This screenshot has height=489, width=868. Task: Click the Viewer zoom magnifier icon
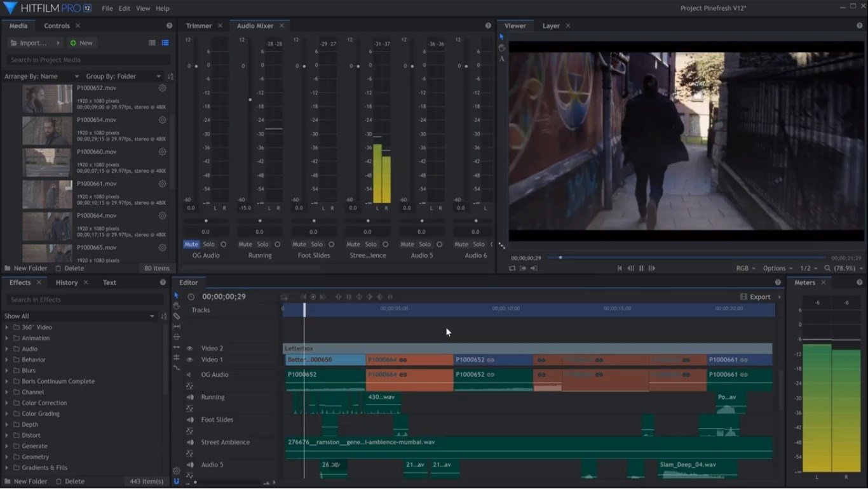pos(827,268)
